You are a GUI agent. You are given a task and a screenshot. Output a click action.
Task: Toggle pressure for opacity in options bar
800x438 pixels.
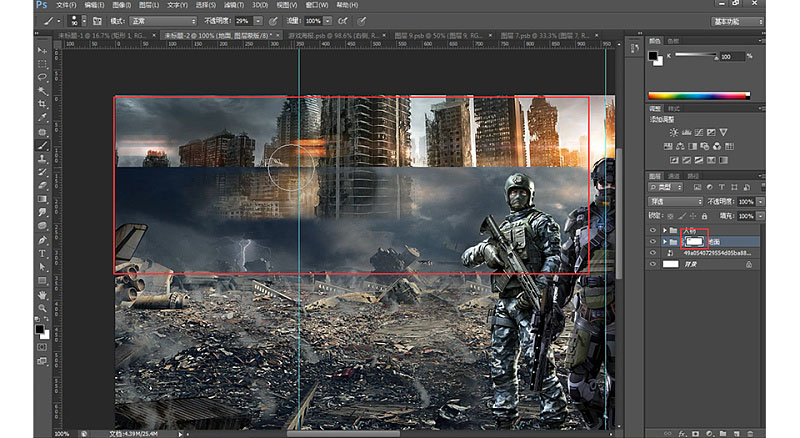pos(273,21)
